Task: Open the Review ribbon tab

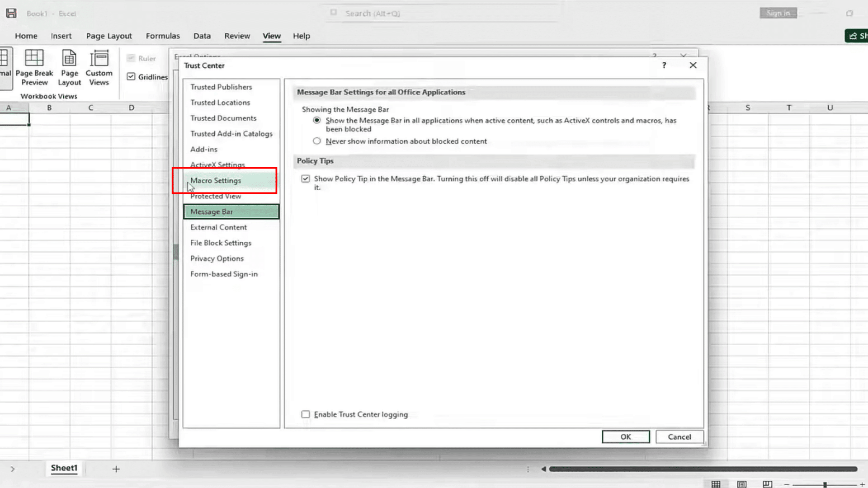Action: point(237,36)
